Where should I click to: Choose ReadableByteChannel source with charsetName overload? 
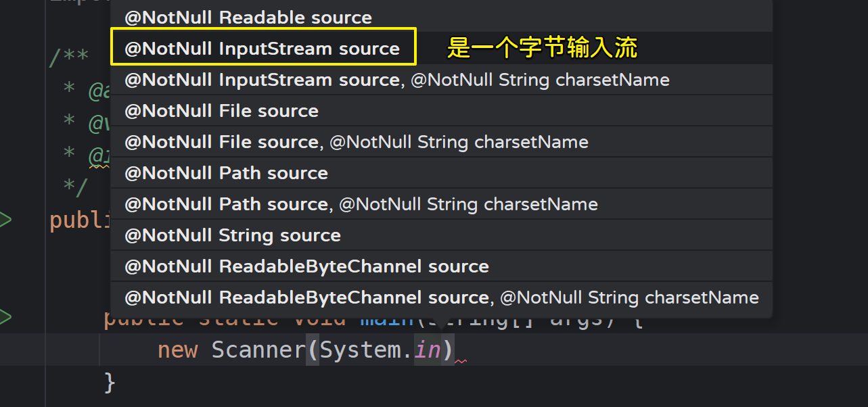(x=442, y=297)
